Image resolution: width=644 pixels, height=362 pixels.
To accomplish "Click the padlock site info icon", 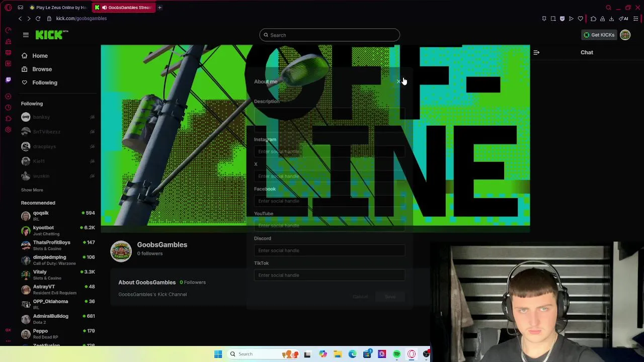I will 49,19.
